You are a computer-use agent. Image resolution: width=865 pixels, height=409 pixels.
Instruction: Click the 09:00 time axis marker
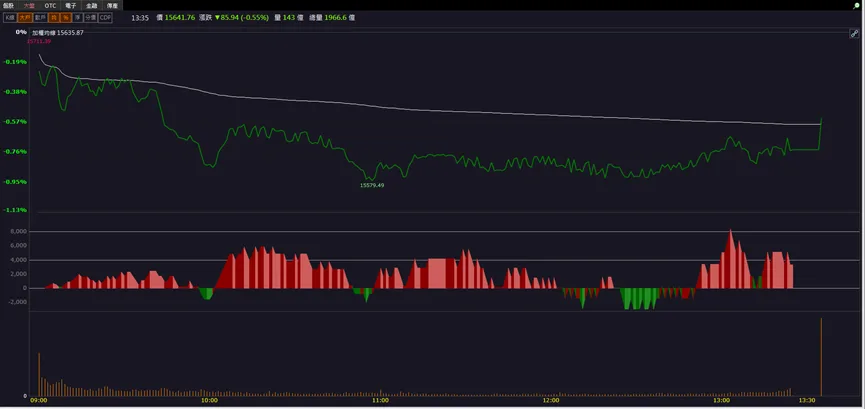[x=38, y=401]
